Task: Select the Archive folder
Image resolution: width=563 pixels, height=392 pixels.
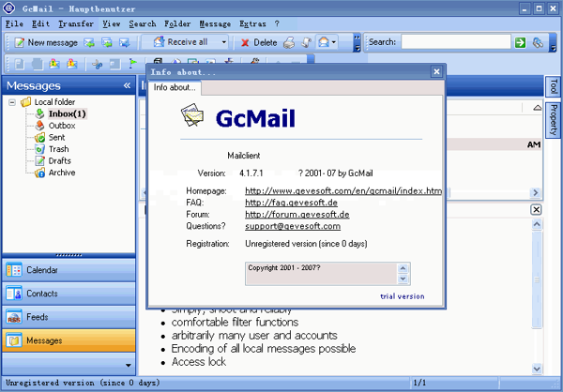Action: [x=61, y=173]
